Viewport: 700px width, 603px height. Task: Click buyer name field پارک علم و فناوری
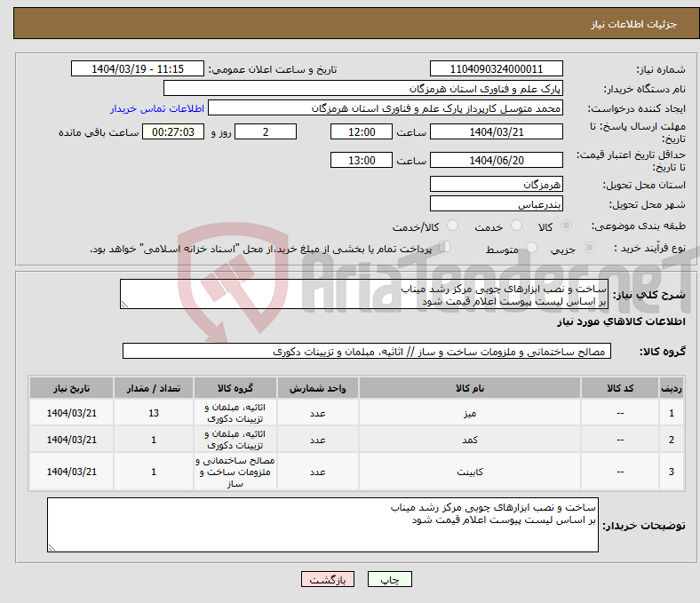[363, 89]
